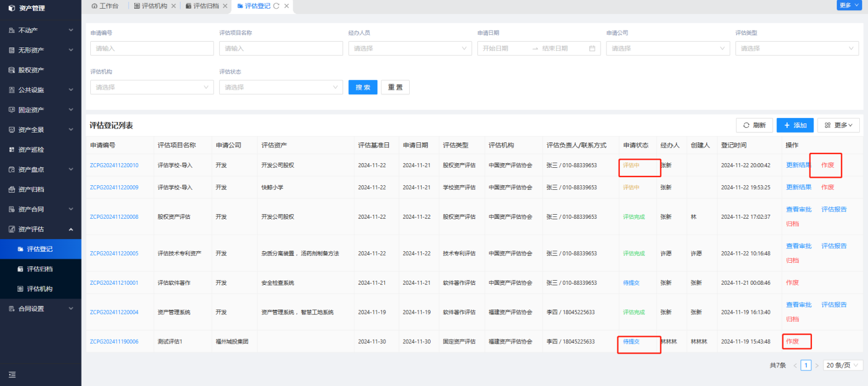868x386 pixels.
Task: Click the calendar icon in 申请日期 field
Action: (592, 49)
